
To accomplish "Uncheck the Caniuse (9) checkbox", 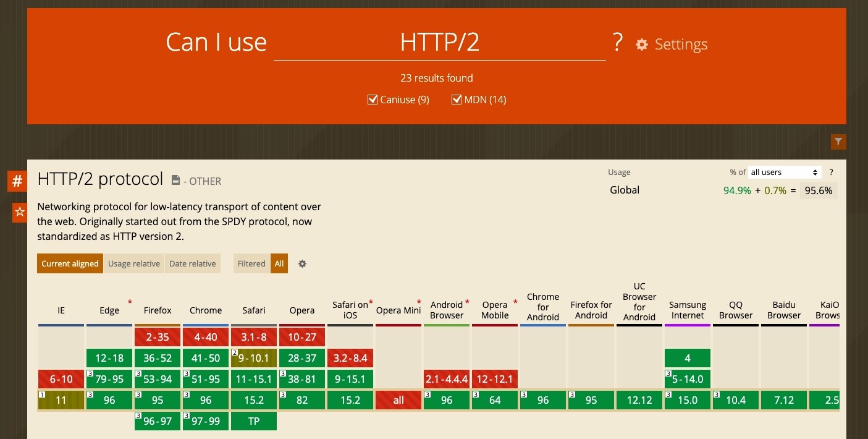I will [373, 99].
